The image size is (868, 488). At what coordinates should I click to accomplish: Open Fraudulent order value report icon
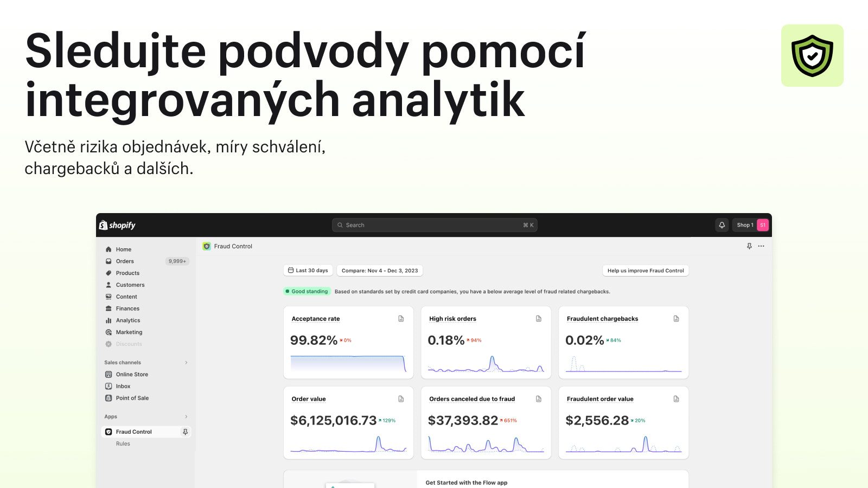click(x=676, y=399)
